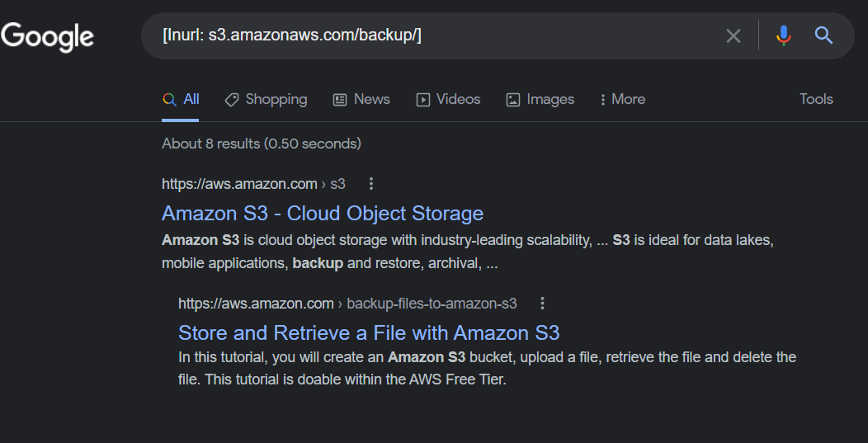Open three-dot menu beside backup-files-to-amazon-s3 result
Viewport: 868px width, 443px height.
pyautogui.click(x=543, y=303)
